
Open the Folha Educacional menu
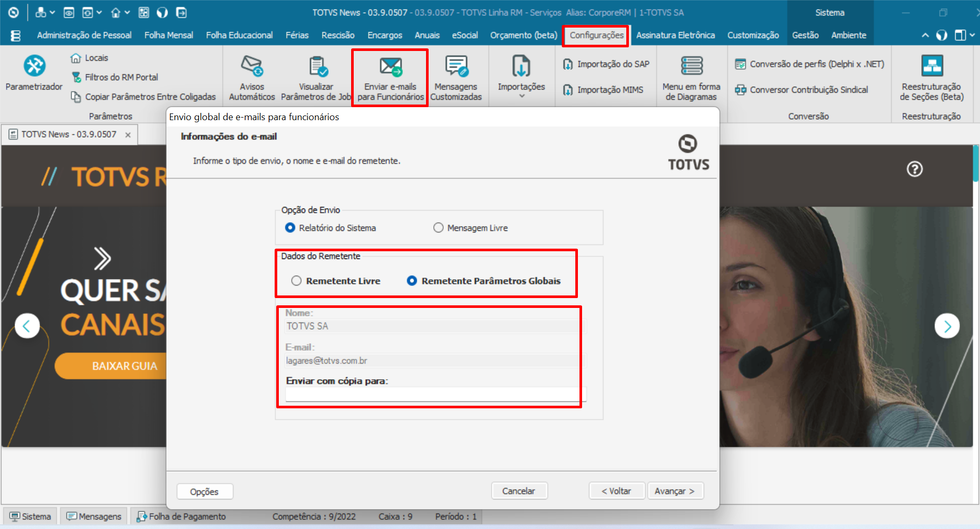pos(239,35)
